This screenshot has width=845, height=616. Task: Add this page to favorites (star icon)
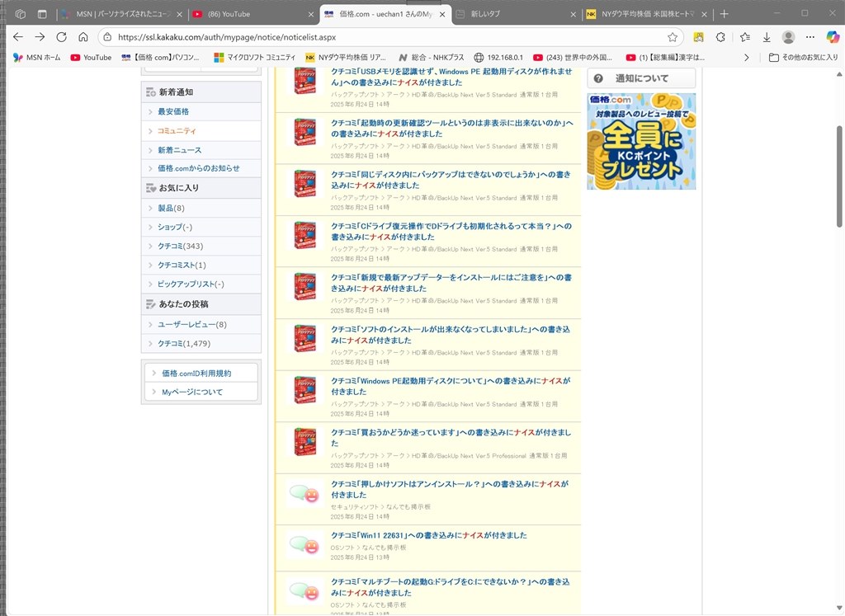coord(672,37)
